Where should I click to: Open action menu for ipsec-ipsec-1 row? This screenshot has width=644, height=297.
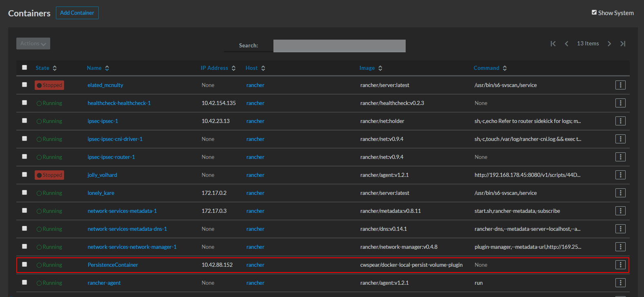click(x=620, y=121)
